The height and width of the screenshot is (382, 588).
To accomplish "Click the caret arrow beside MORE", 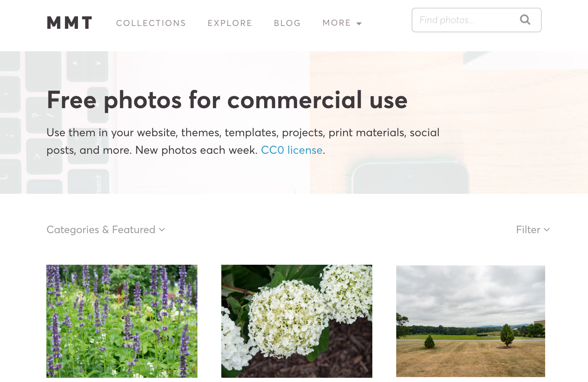I will (x=359, y=24).
